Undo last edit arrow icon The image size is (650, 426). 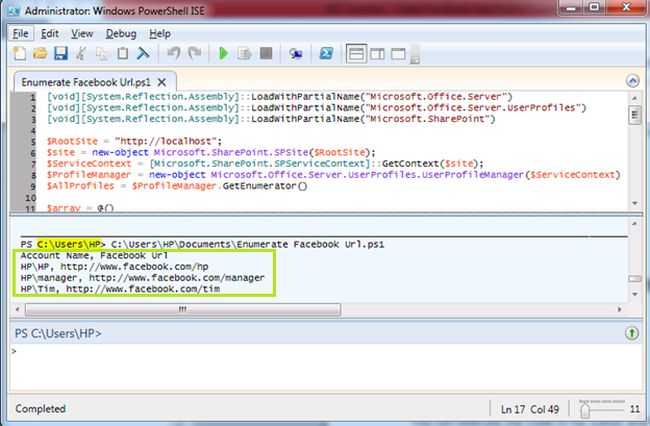[174, 53]
